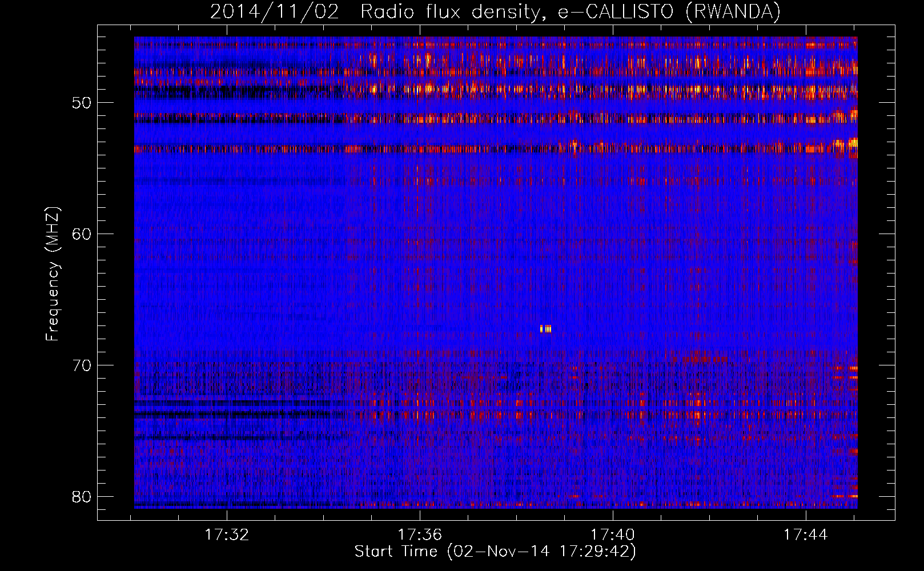Viewport: 924px width, 571px height.
Task: Click the 80 frequency tick label
Action: (82, 497)
